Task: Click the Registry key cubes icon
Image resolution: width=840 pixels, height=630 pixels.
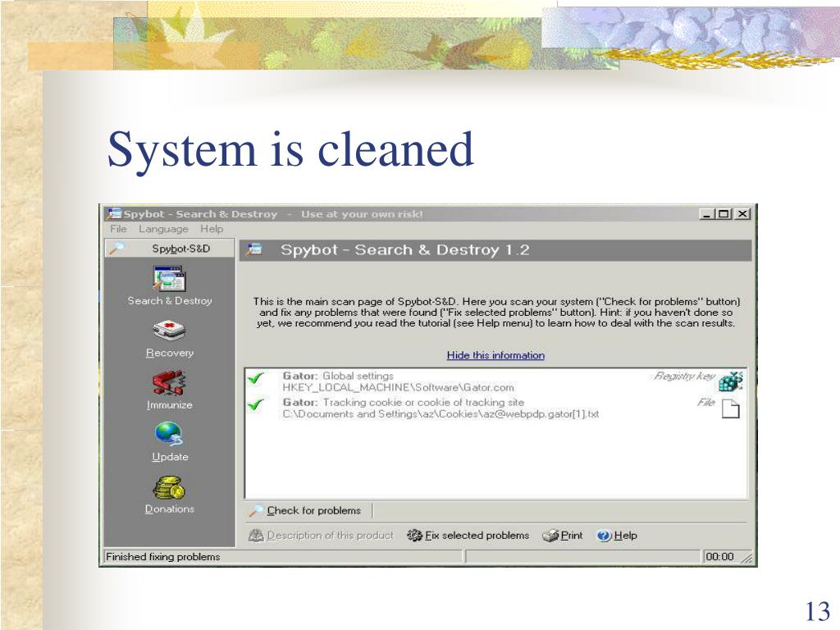Action: tap(731, 381)
